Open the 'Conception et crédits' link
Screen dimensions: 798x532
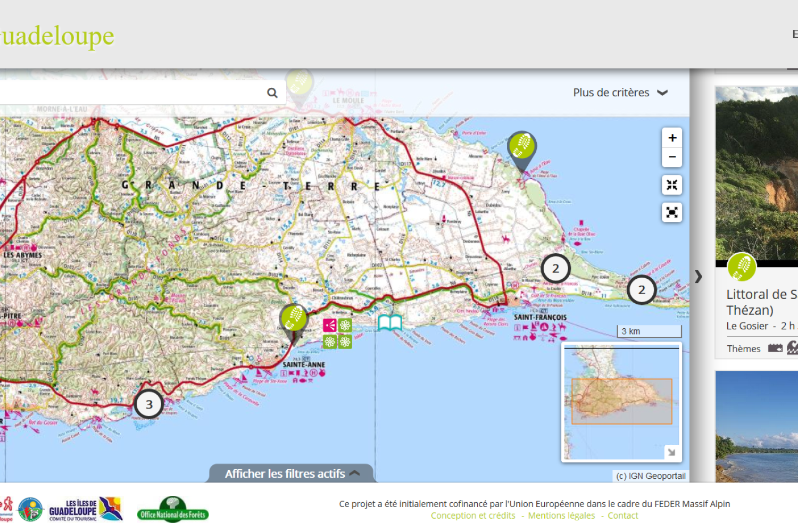coord(473,516)
